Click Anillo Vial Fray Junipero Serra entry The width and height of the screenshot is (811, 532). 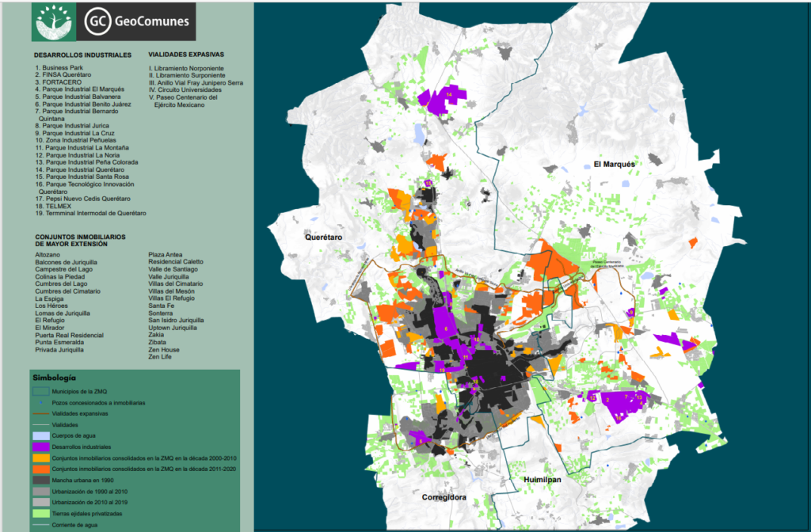(196, 82)
